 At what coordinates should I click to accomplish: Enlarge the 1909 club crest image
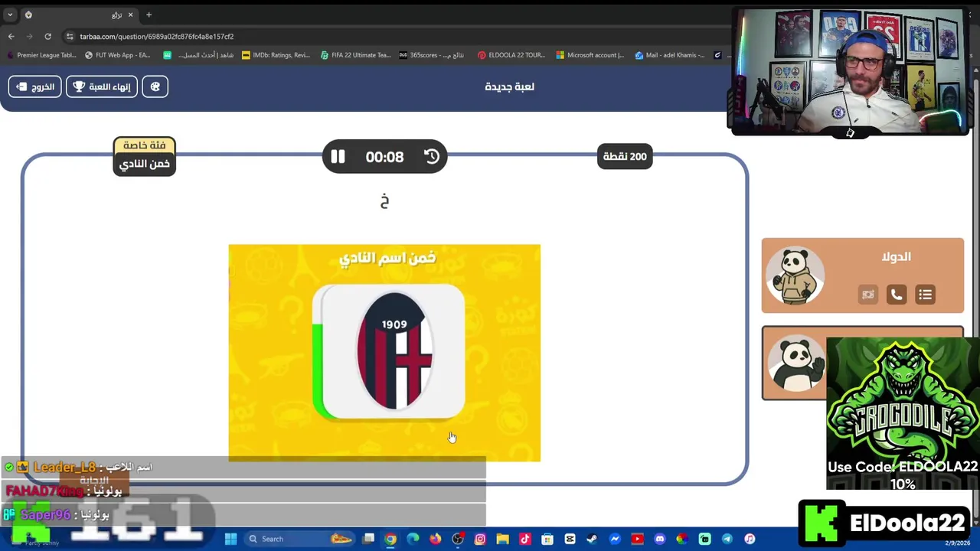[x=394, y=351]
